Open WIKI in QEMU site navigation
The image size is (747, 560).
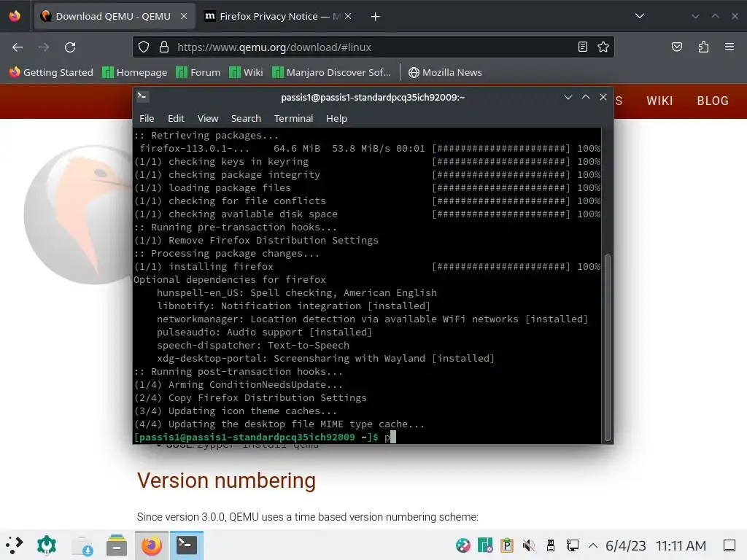659,101
